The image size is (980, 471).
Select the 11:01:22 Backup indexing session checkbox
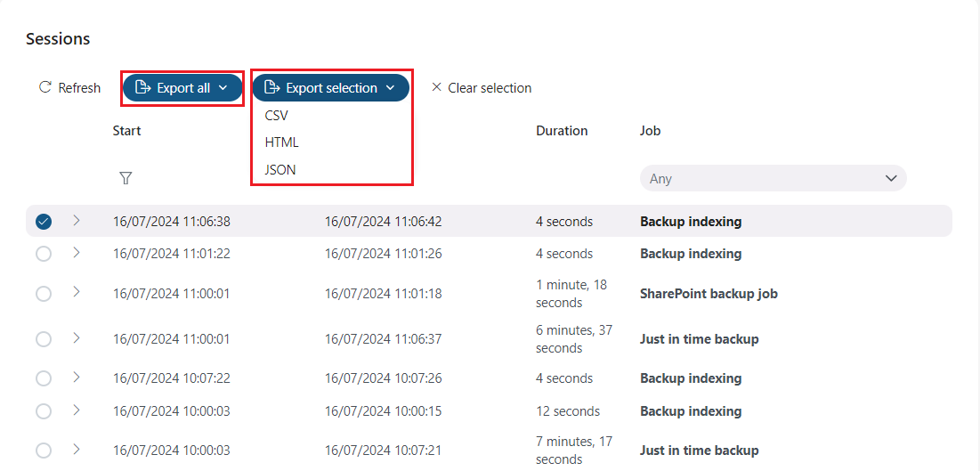(44, 254)
